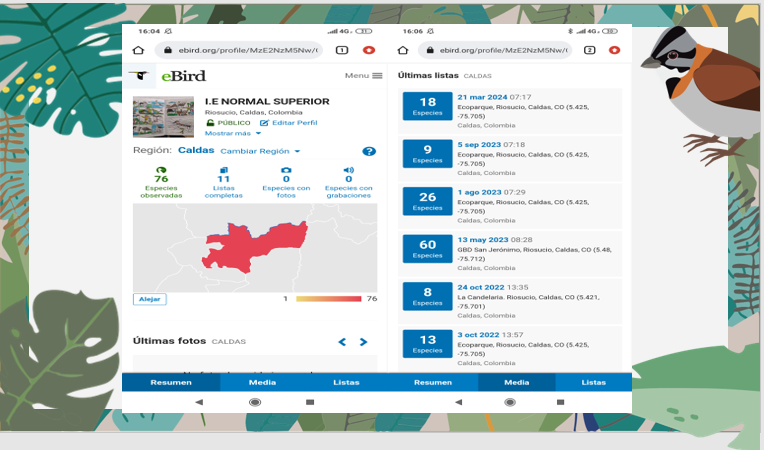Click the Editar Perfil link

coord(282,122)
